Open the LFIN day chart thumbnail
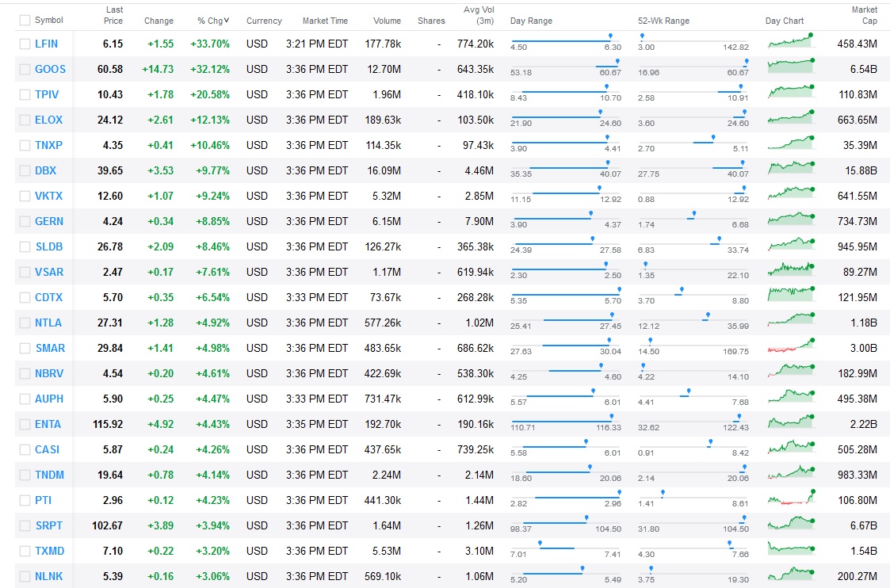This screenshot has height=588, width=890. tap(791, 42)
